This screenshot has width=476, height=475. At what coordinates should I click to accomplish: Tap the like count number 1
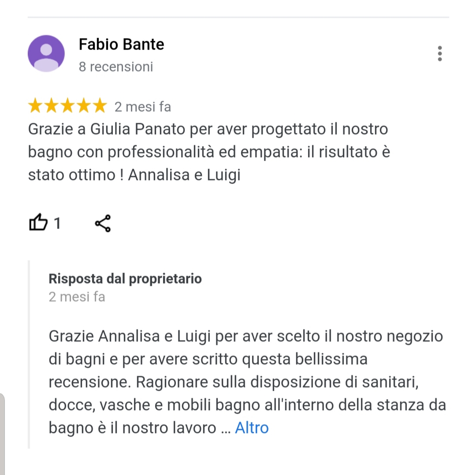click(x=57, y=223)
